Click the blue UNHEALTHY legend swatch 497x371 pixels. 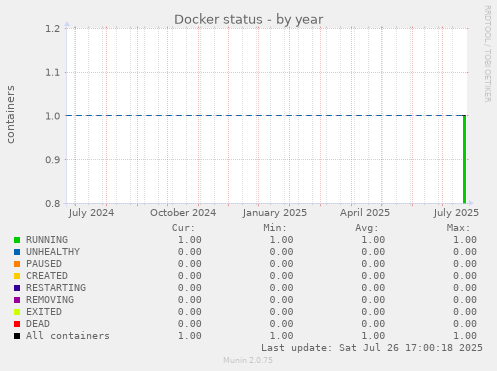(x=17, y=252)
